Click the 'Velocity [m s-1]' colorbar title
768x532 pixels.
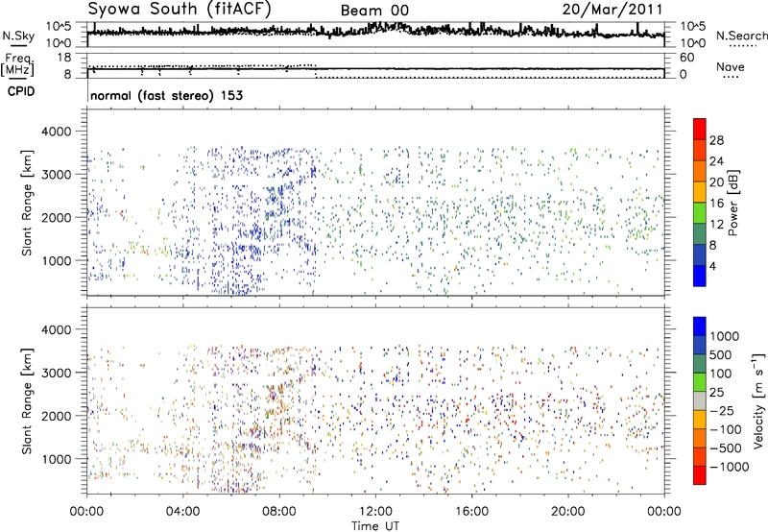coord(758,400)
